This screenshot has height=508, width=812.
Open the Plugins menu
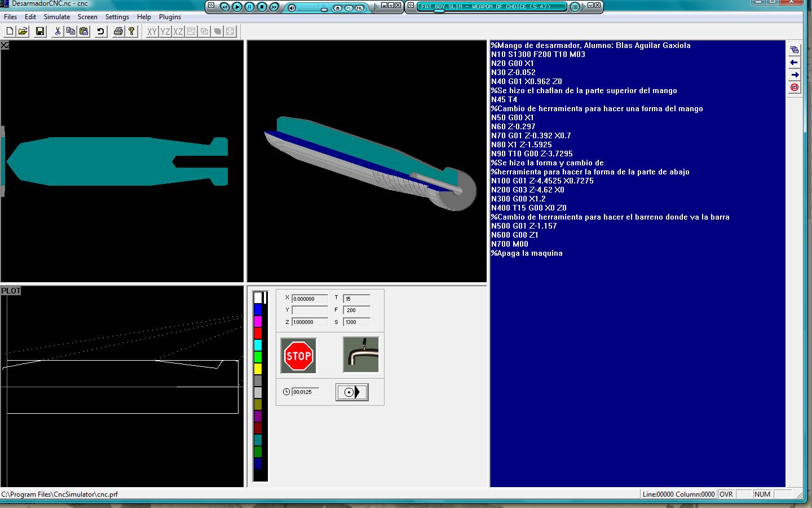(170, 17)
